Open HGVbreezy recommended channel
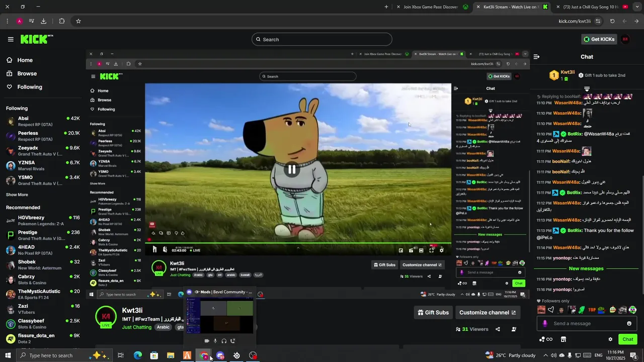This screenshot has width=644, height=362. 43,220
